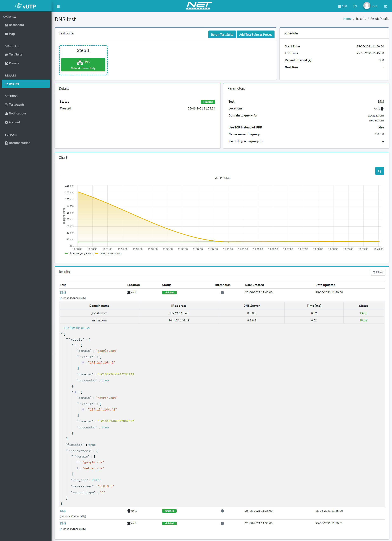This screenshot has width=392, height=541.
Task: Click the Status column header
Action: [167, 285]
